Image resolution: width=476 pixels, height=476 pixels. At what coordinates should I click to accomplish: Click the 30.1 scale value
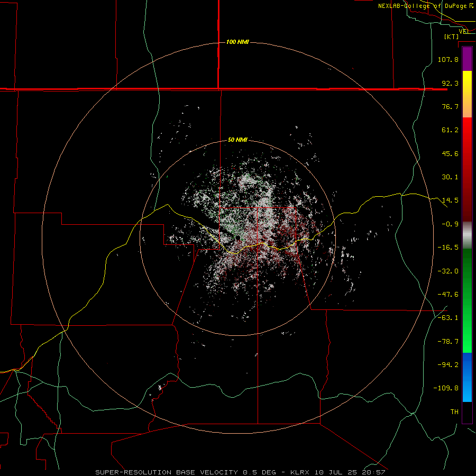(x=450, y=177)
